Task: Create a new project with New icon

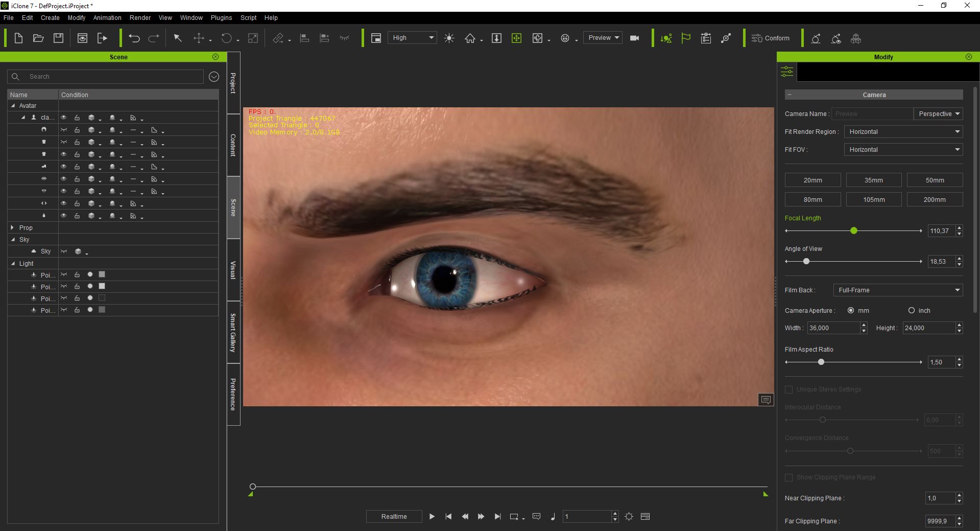Action: [18, 38]
